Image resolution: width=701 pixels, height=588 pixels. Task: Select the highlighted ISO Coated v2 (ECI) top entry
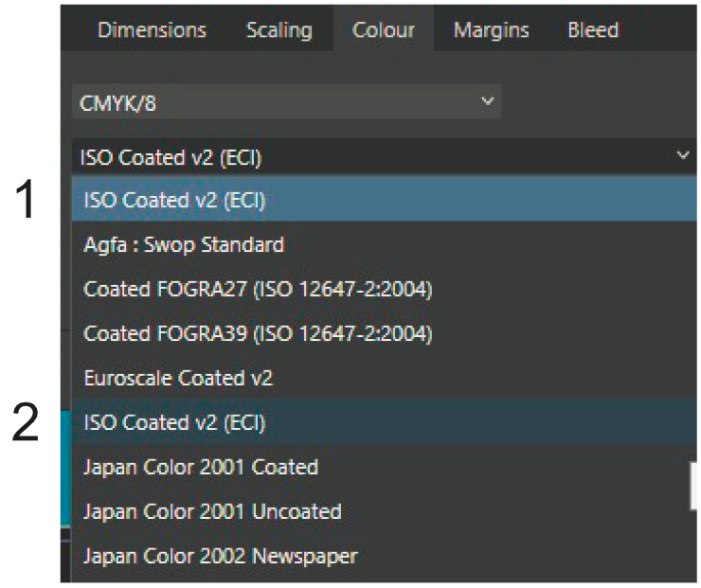385,199
